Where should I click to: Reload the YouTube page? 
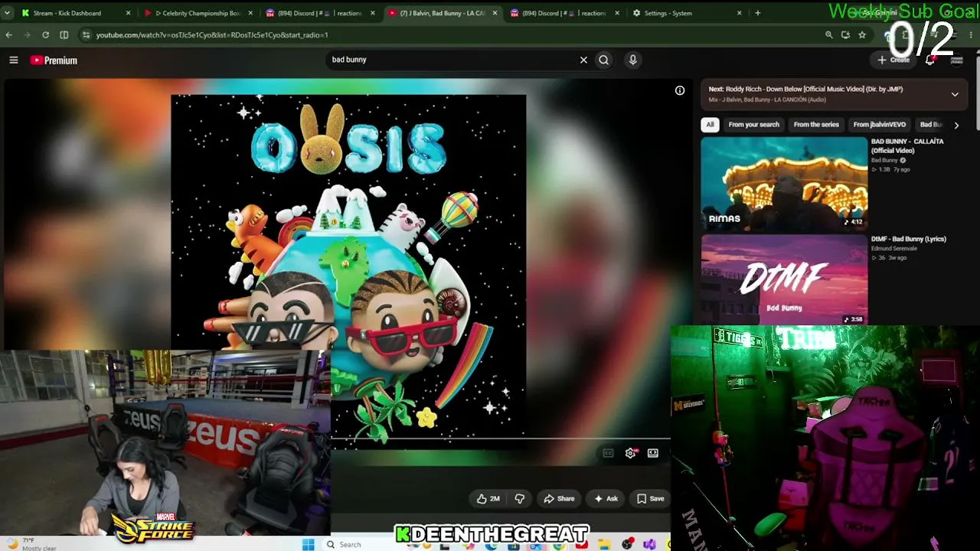coord(46,35)
